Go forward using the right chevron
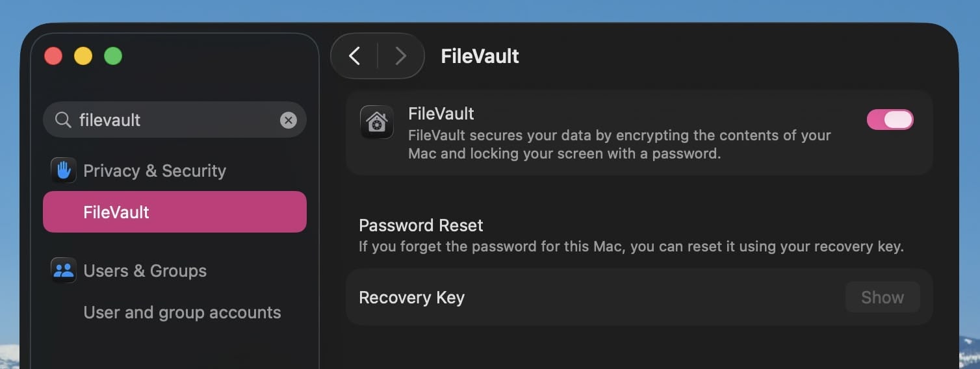980x369 pixels. point(400,57)
